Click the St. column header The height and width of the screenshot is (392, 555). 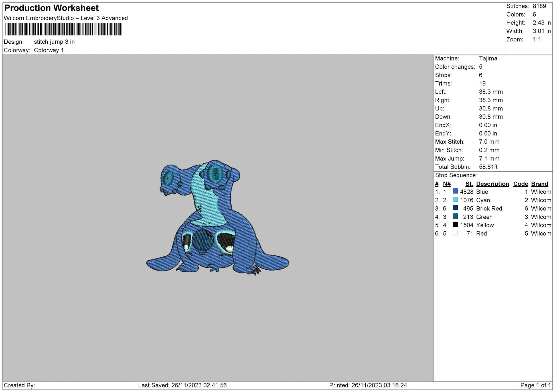[469, 184]
